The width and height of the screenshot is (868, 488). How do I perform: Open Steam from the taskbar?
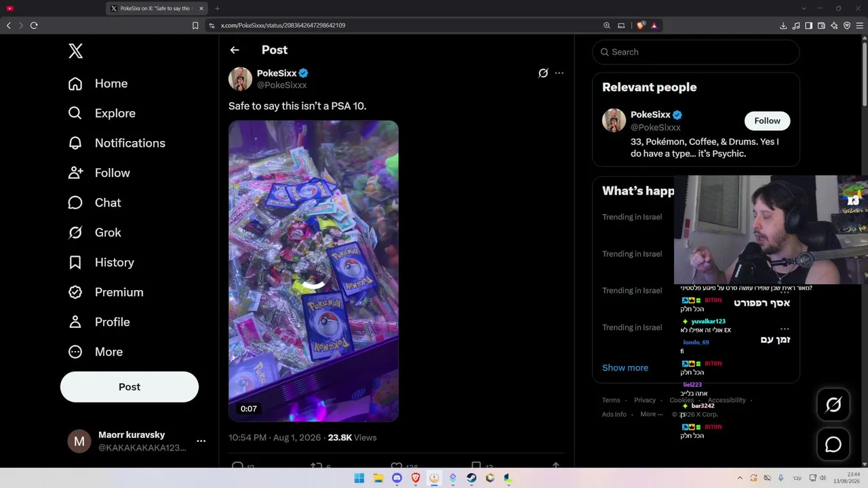[471, 478]
